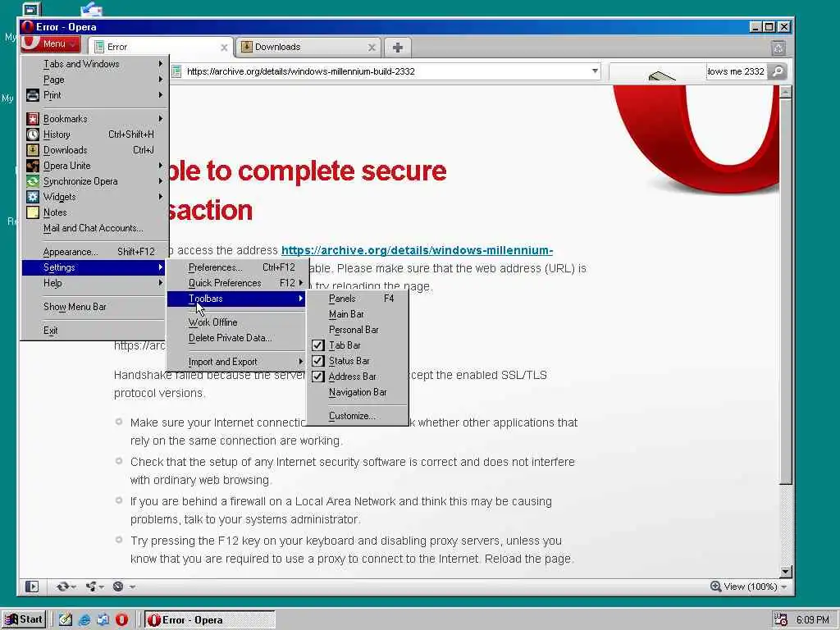Open the closed tabs trash icon
This screenshot has width=840, height=630.
[778, 48]
